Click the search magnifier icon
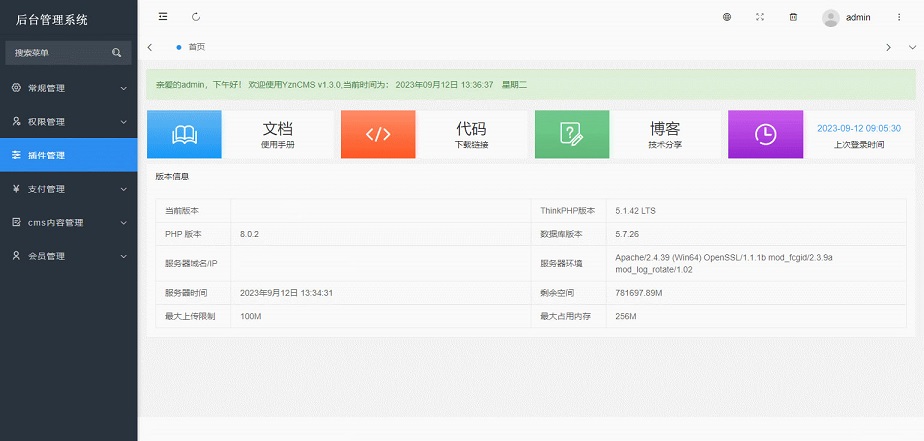Image resolution: width=924 pixels, height=441 pixels. click(x=117, y=52)
